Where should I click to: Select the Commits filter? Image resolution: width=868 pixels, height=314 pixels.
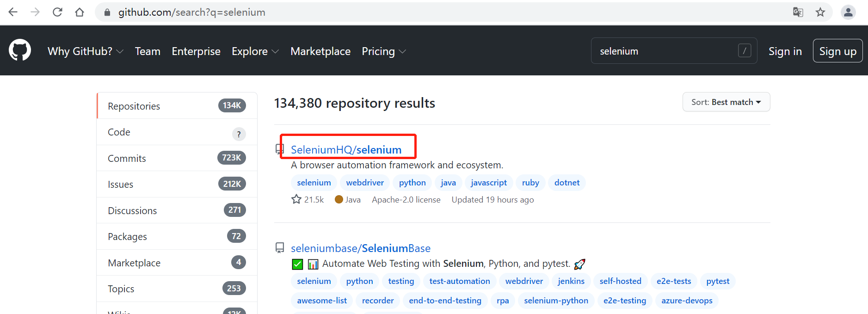177,158
